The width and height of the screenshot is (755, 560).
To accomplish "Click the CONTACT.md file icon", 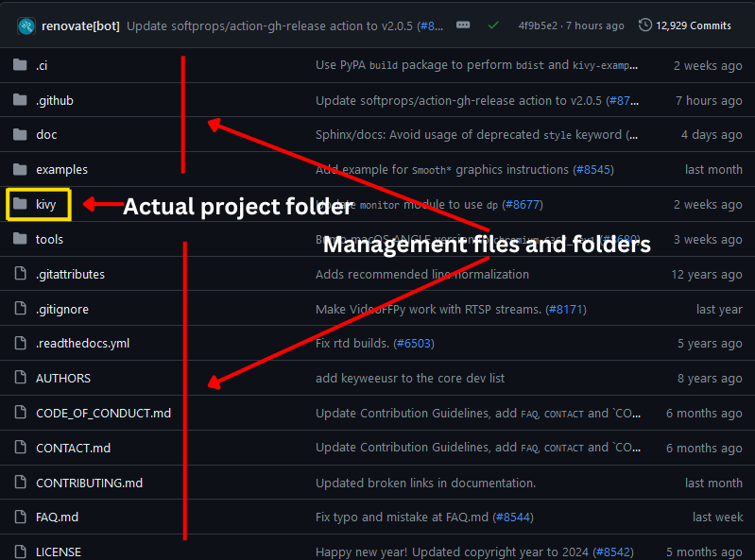I will tap(20, 447).
